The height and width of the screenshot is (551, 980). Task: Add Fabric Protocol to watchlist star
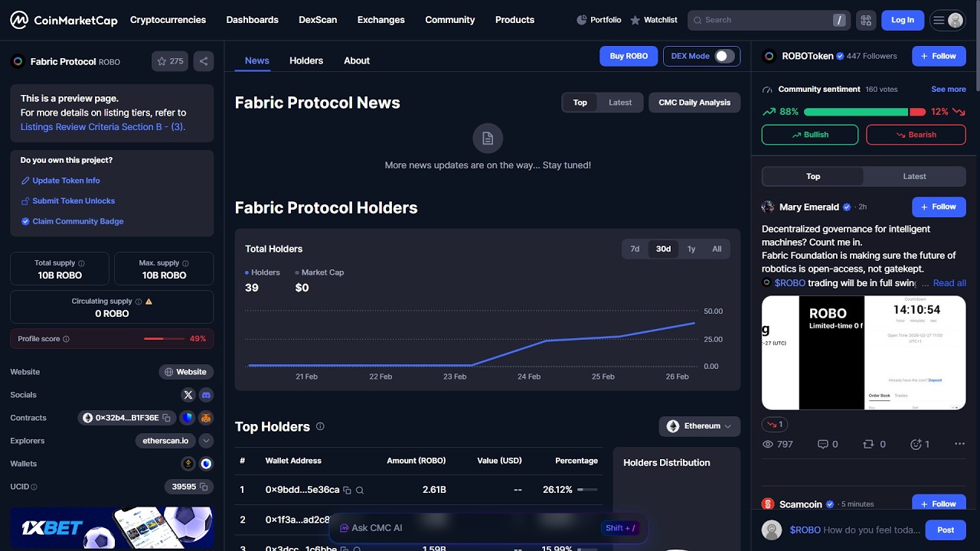click(x=170, y=61)
